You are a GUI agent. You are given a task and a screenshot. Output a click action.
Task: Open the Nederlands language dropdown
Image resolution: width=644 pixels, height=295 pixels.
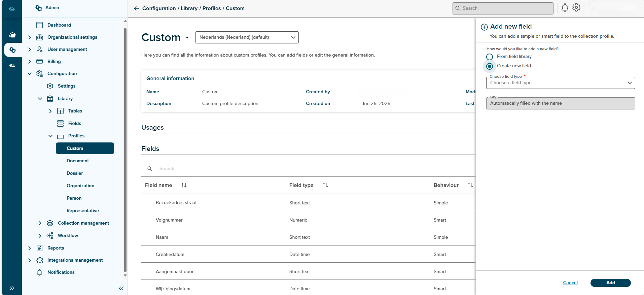(247, 37)
